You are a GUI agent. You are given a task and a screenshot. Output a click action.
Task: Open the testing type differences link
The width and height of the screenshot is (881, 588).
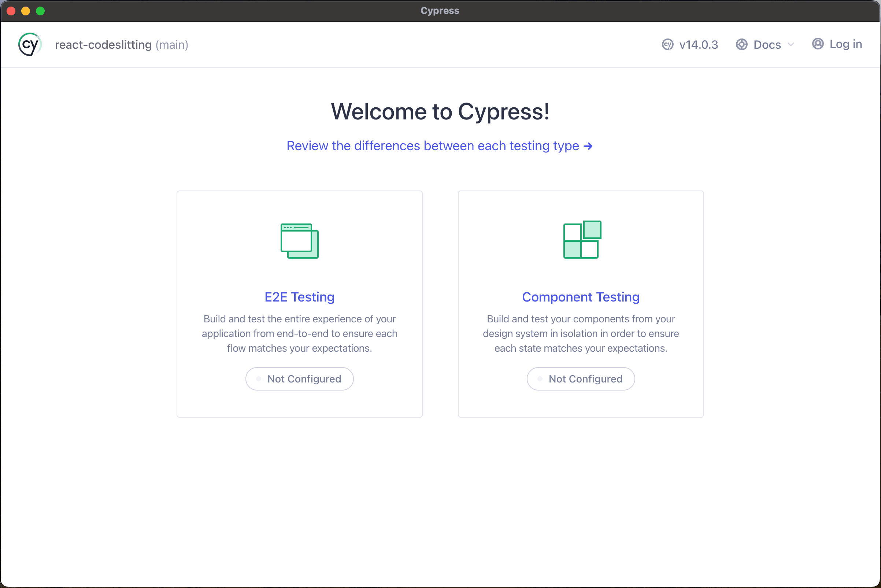coord(440,146)
